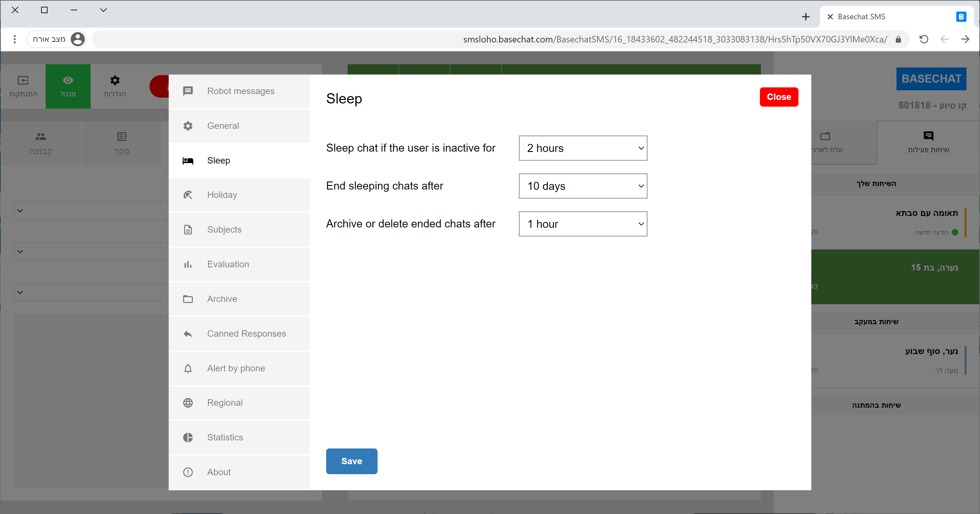This screenshot has width=980, height=514.
Task: Switch to the General settings tab
Action: pyautogui.click(x=223, y=126)
